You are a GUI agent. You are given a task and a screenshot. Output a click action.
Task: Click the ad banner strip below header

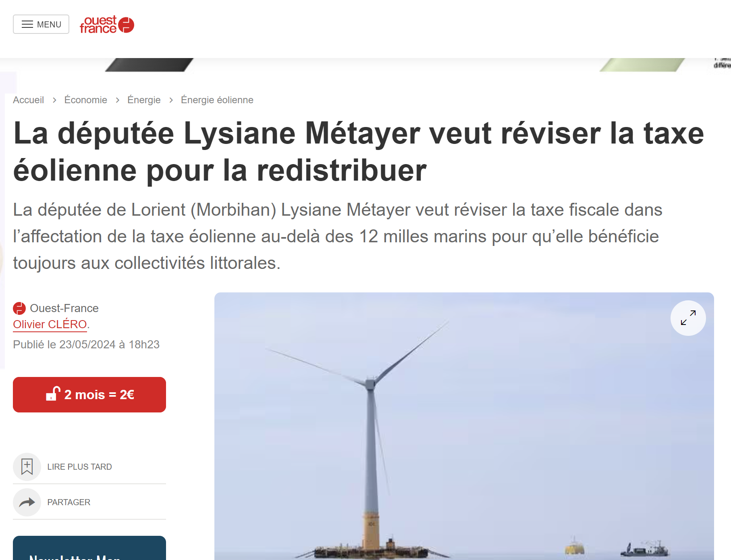point(365,65)
